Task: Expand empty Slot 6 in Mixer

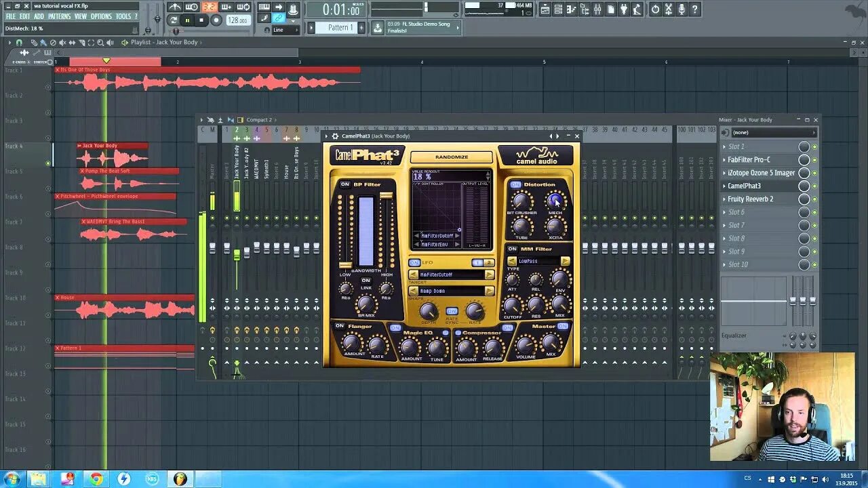Action: point(724,212)
